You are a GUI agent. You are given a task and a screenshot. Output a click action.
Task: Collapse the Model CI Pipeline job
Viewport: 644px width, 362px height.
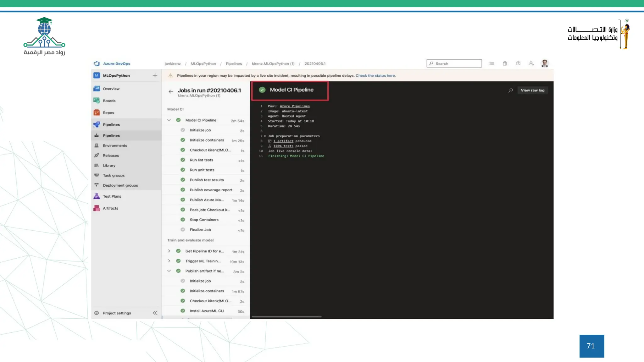click(x=169, y=120)
